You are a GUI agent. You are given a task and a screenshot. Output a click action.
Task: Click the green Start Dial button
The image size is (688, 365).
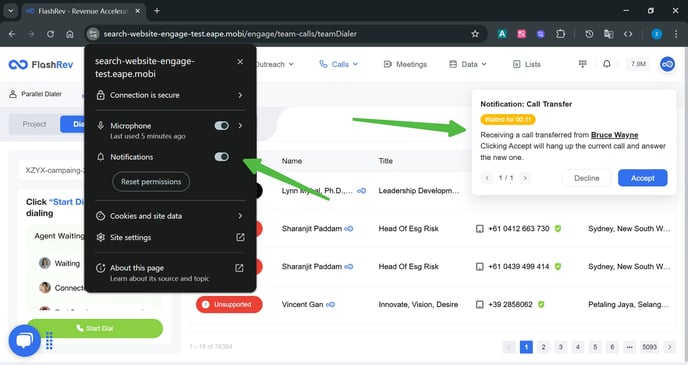95,329
